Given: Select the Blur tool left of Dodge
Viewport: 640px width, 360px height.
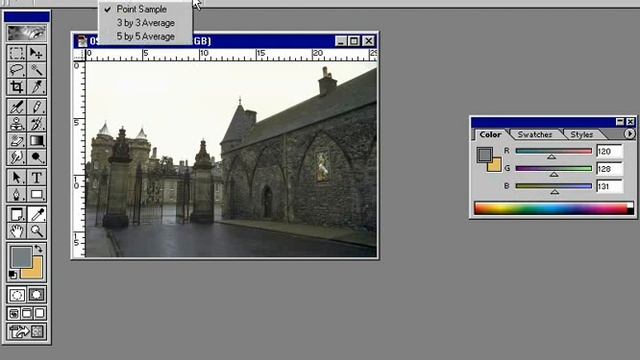Looking at the screenshot, I should pos(17,157).
